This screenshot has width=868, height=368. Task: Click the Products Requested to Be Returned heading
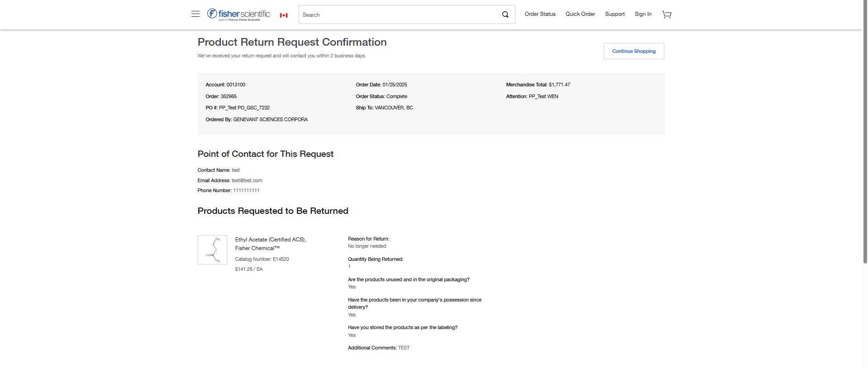click(x=273, y=211)
